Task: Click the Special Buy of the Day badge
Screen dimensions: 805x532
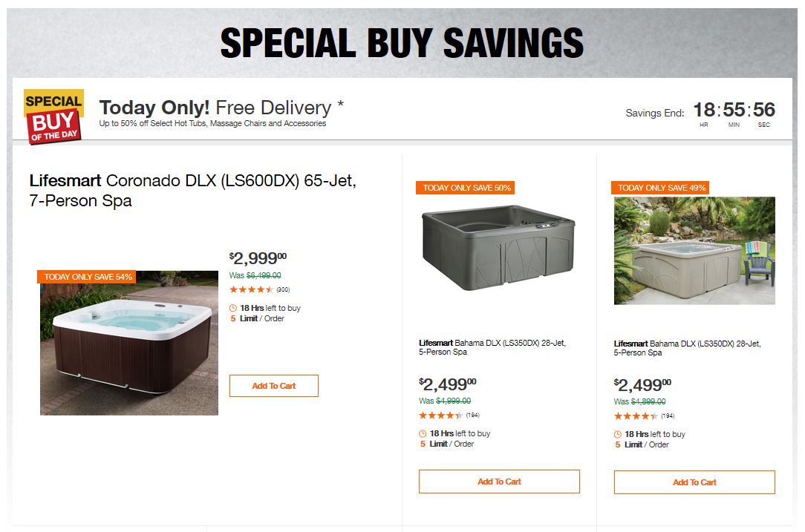Action: [x=53, y=116]
